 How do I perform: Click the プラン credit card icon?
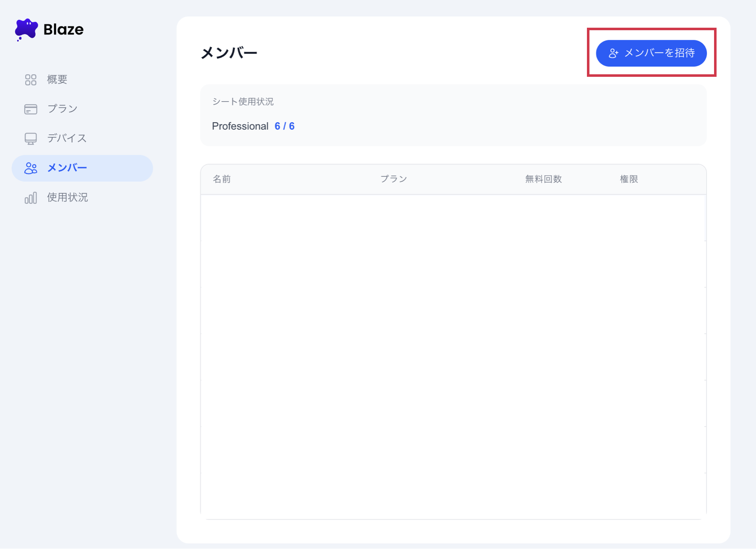pyautogui.click(x=31, y=109)
